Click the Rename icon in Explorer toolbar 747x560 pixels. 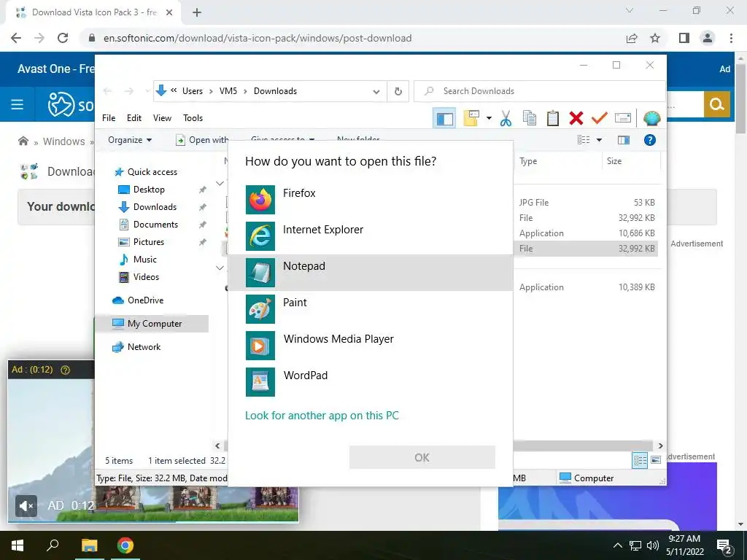(x=623, y=118)
